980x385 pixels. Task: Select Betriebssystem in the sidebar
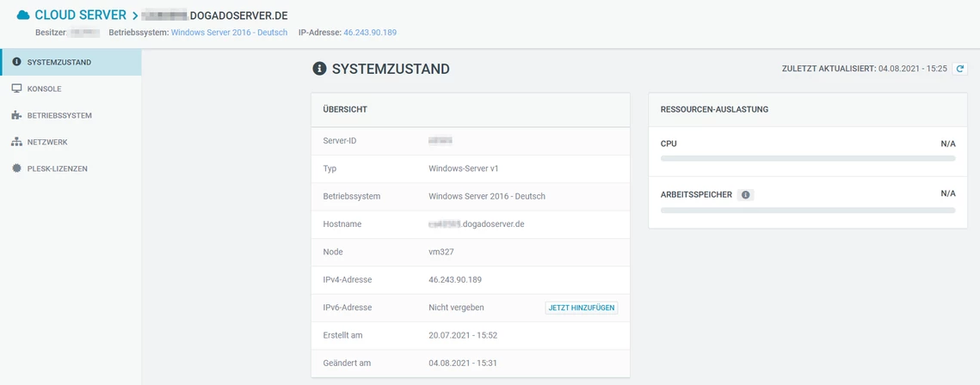tap(59, 115)
